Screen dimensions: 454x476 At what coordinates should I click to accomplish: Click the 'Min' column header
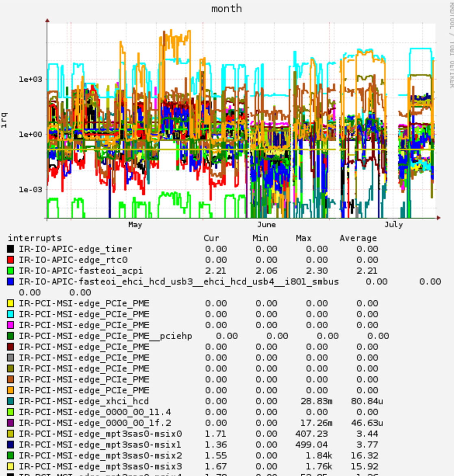260,238
